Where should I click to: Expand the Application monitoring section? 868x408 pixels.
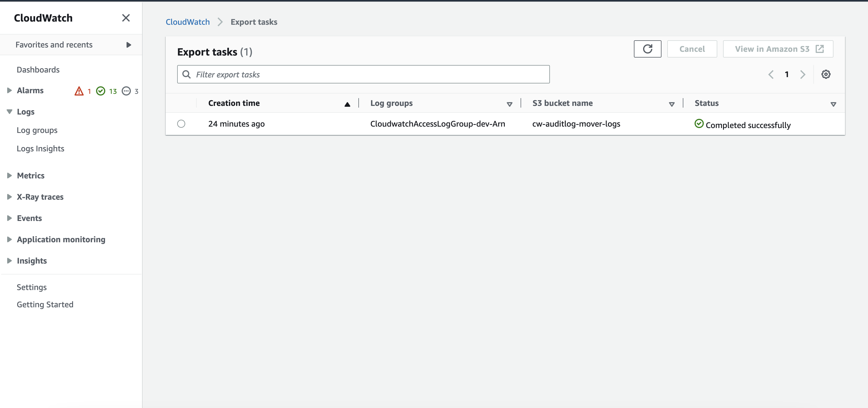click(9, 239)
